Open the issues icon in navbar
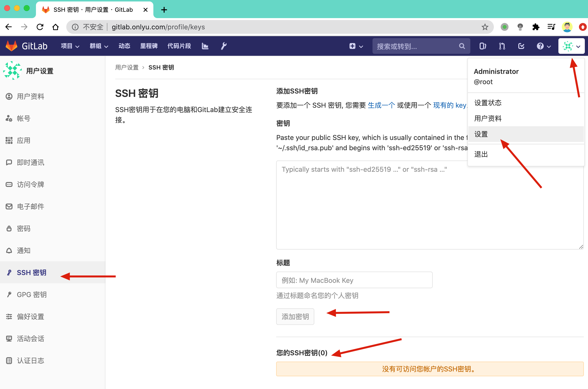 (483, 46)
